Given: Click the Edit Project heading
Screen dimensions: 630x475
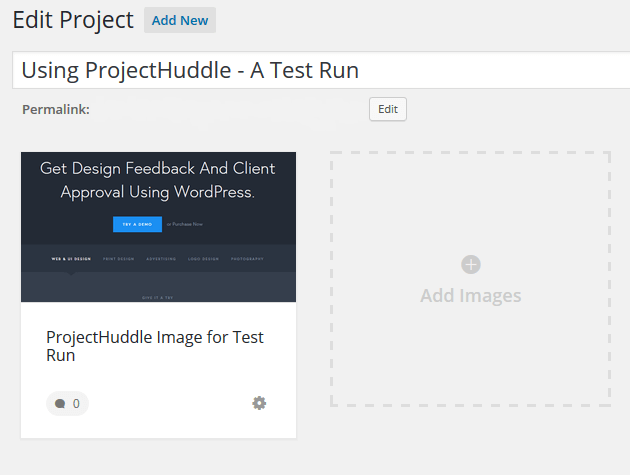Looking at the screenshot, I should pyautogui.click(x=73, y=20).
